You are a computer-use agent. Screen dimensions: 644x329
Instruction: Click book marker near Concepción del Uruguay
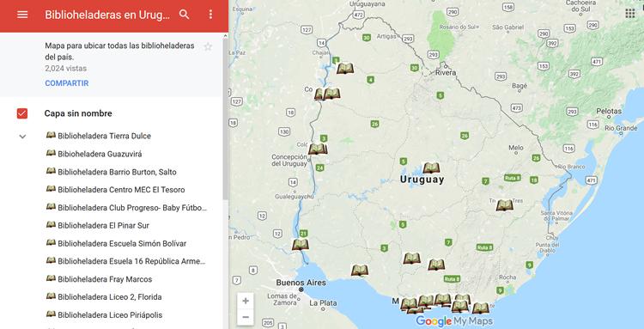[317, 149]
